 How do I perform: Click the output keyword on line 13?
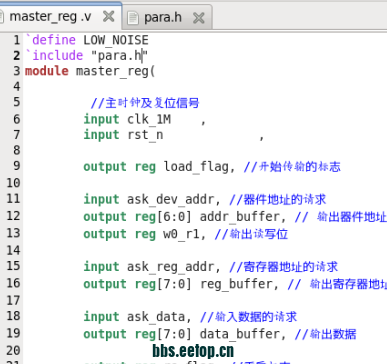click(105, 234)
